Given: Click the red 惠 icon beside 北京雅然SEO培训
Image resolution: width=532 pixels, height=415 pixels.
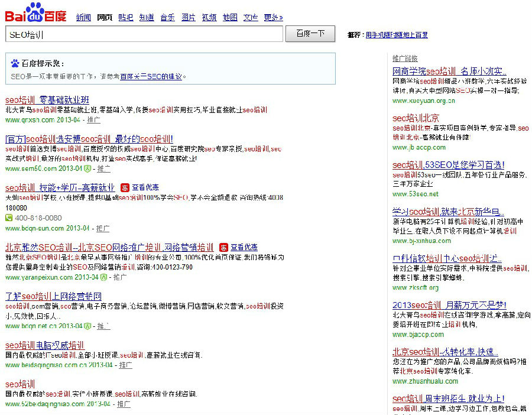Looking at the screenshot, I should [x=223, y=247].
